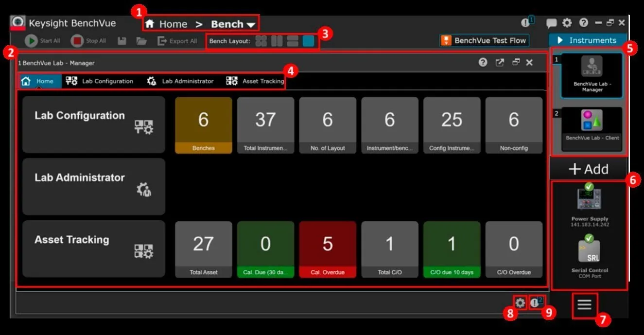Click the save disk toolbar icon

click(x=122, y=41)
